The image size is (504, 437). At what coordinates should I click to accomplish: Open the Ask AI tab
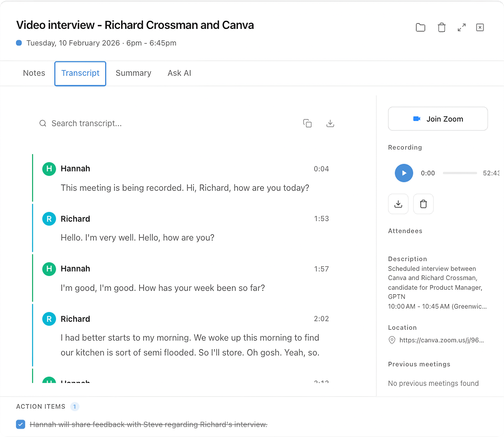(179, 73)
